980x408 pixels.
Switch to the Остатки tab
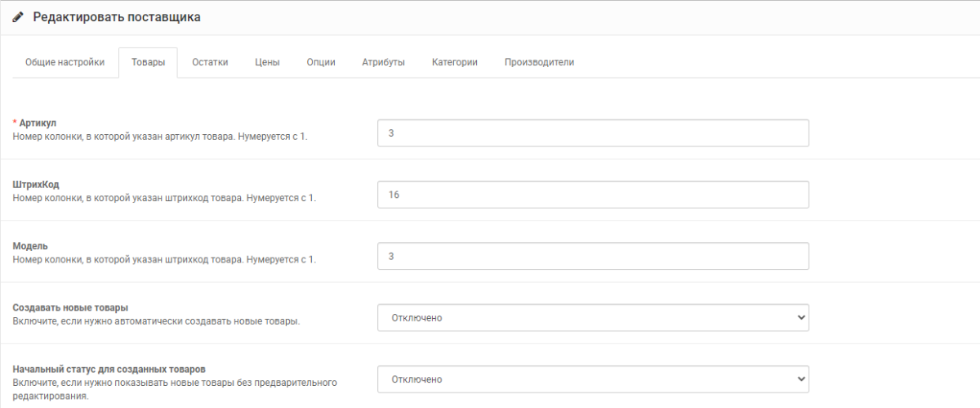pos(210,62)
